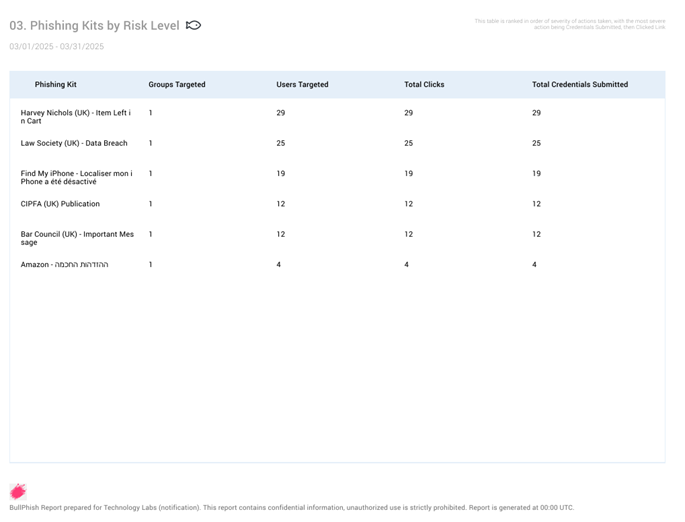Click the BullPhish Report confidentiality footer text
The image size is (685, 522).
click(x=292, y=508)
